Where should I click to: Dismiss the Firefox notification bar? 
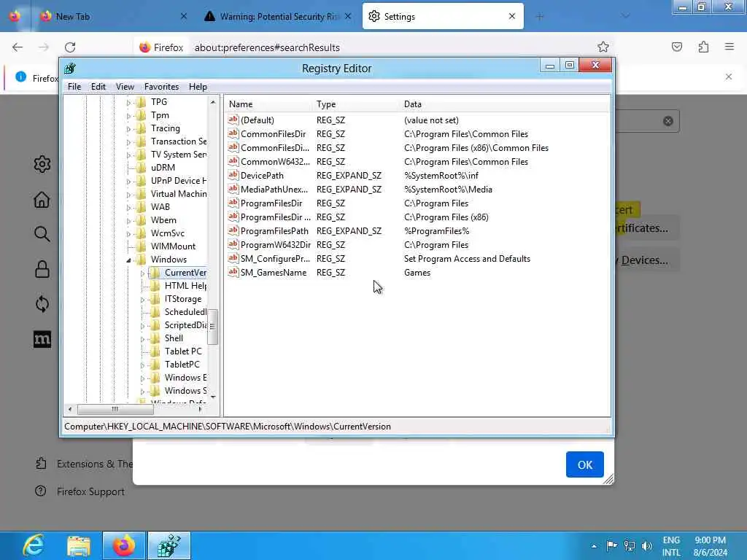pyautogui.click(x=729, y=77)
